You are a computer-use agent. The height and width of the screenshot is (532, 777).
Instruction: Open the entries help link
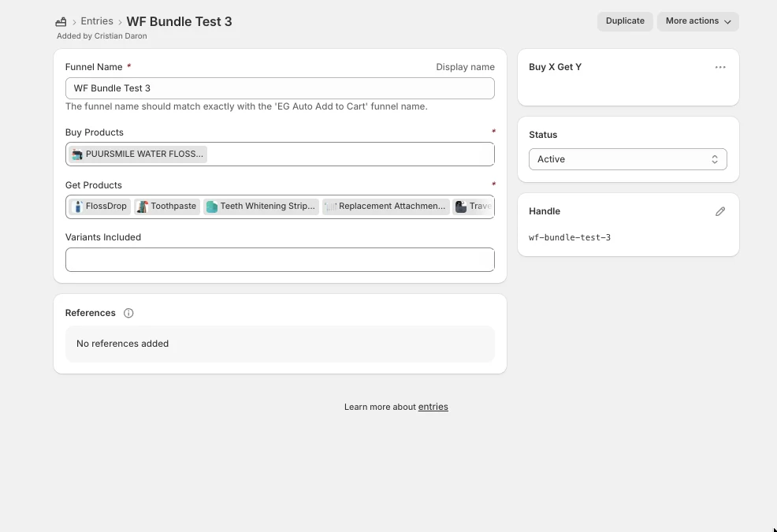click(433, 407)
